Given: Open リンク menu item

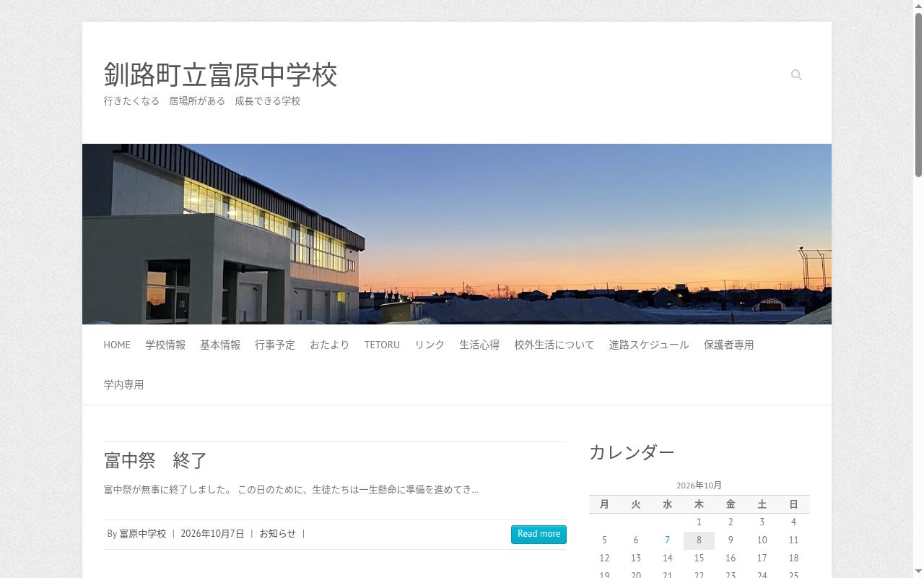Looking at the screenshot, I should (x=430, y=345).
